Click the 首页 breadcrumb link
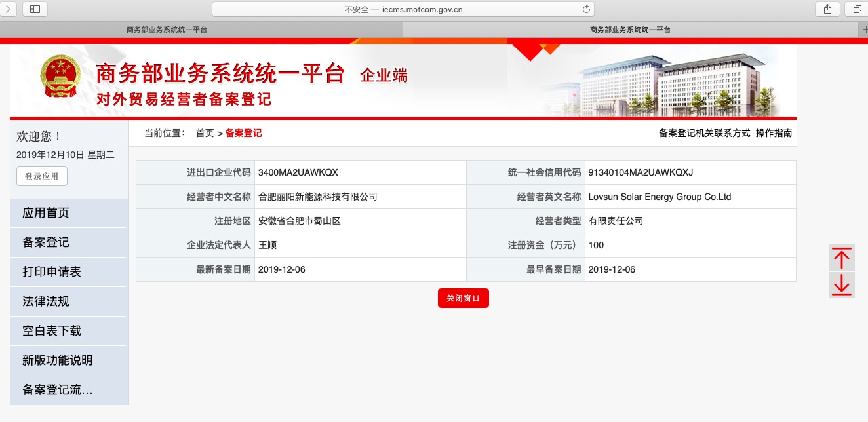This screenshot has width=868, height=422. (205, 133)
